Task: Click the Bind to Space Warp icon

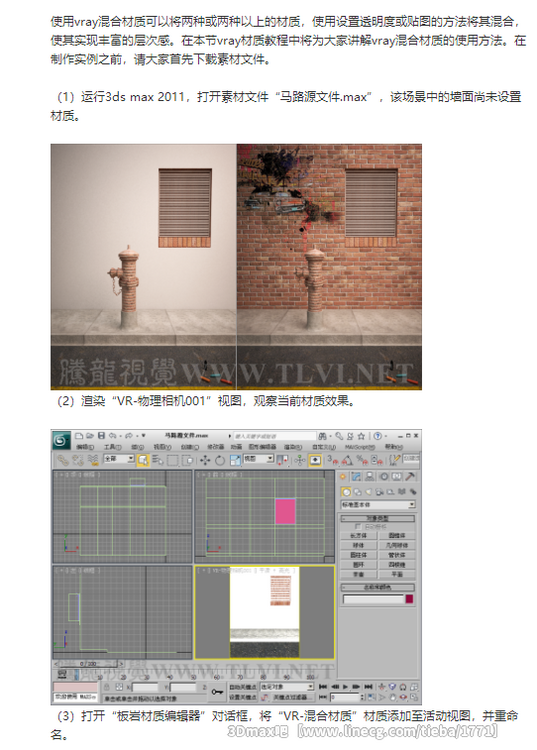Action: [93, 460]
